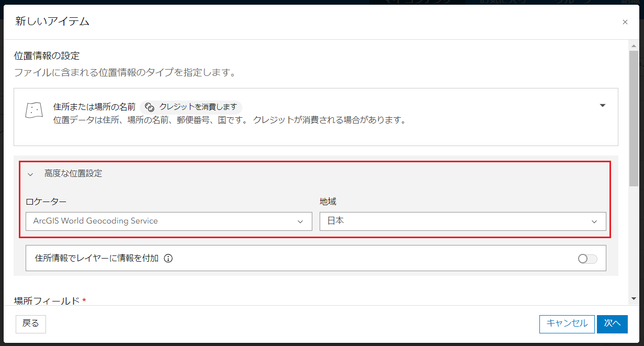This screenshot has height=346, width=644.
Task: Click the scrollbar down arrow
Action: pyautogui.click(x=634, y=298)
